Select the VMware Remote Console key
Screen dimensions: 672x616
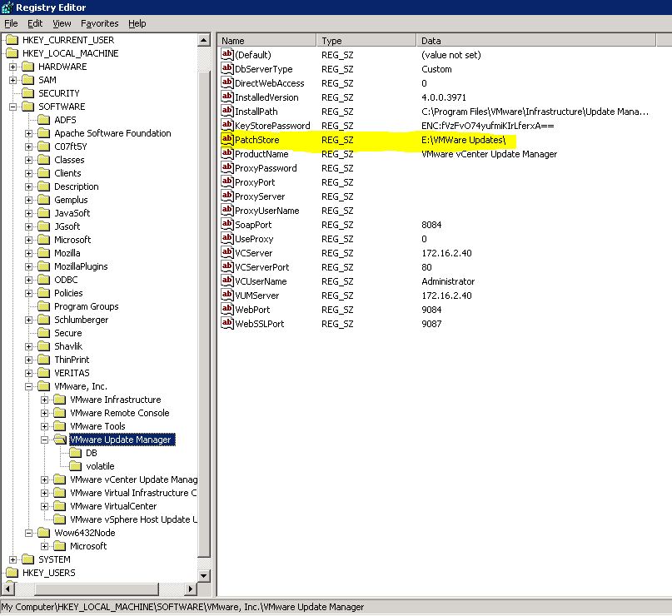[120, 413]
